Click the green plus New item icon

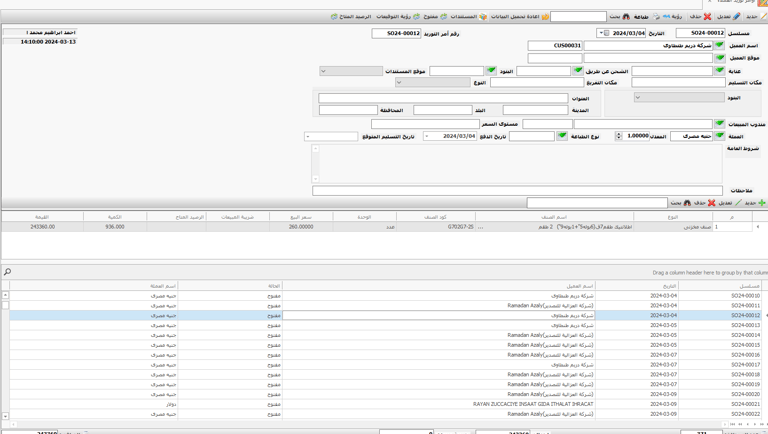click(x=762, y=202)
